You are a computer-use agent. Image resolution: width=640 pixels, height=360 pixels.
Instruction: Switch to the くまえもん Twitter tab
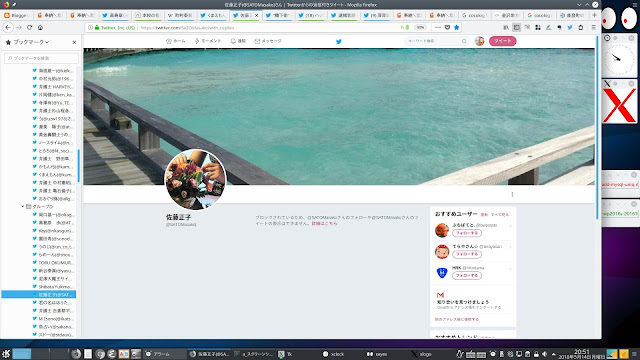pyautogui.click(x=213, y=15)
